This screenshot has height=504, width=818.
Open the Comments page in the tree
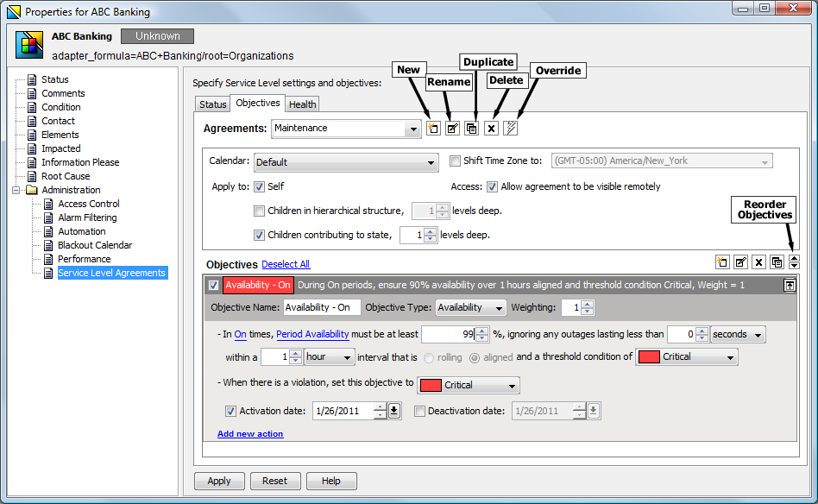point(63,93)
